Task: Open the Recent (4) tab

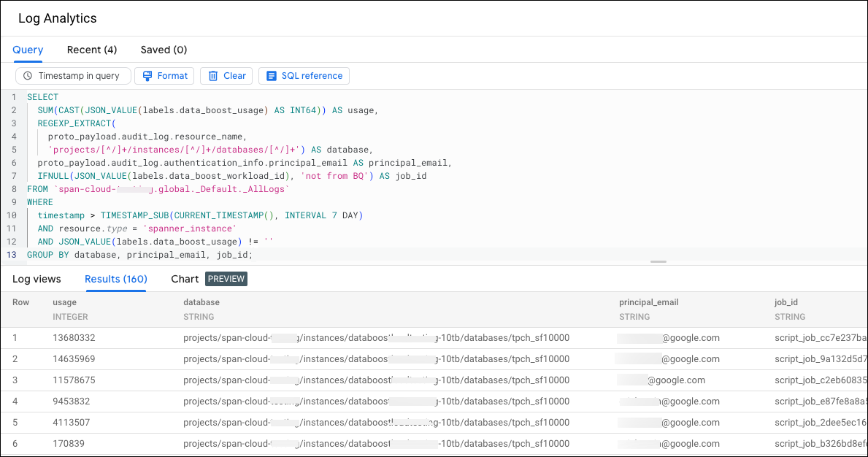Action: point(91,50)
